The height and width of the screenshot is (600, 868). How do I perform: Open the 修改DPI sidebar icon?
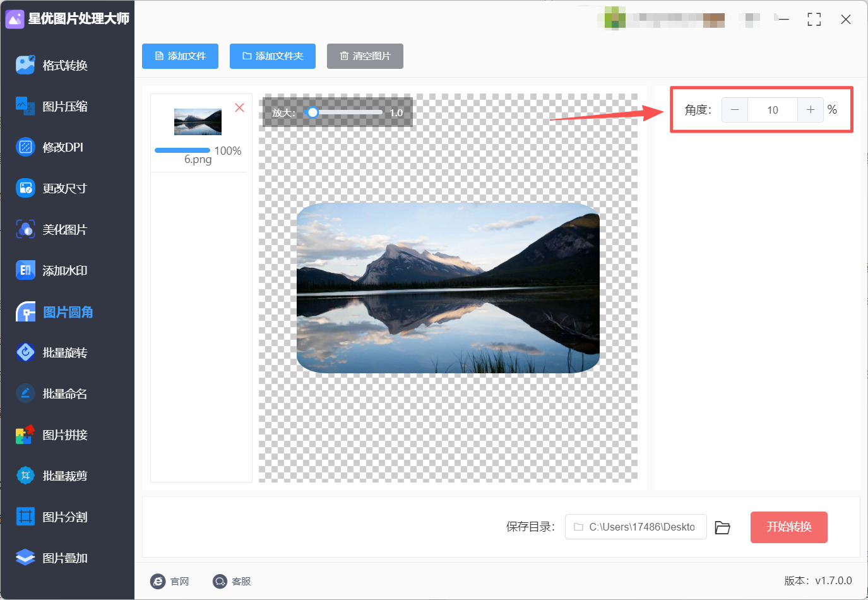click(x=25, y=147)
